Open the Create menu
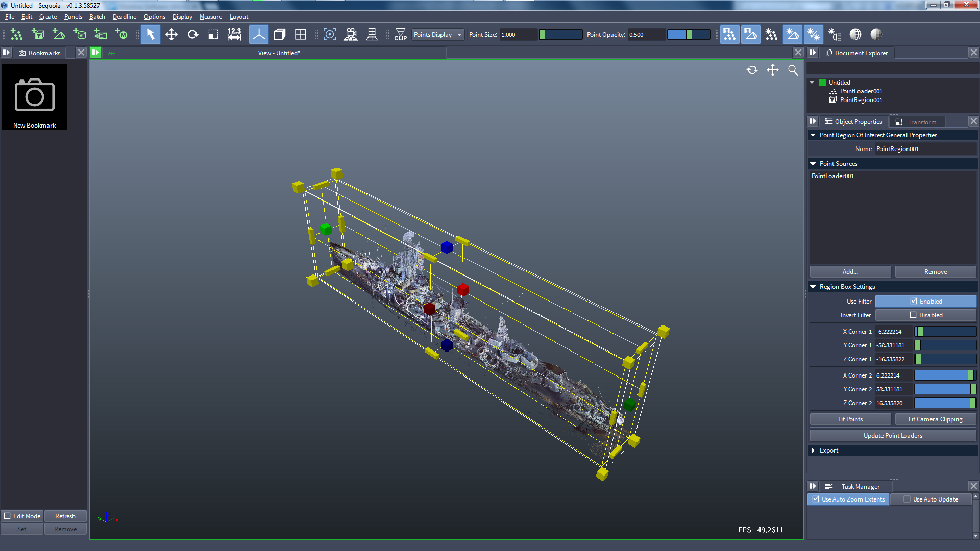 (48, 16)
